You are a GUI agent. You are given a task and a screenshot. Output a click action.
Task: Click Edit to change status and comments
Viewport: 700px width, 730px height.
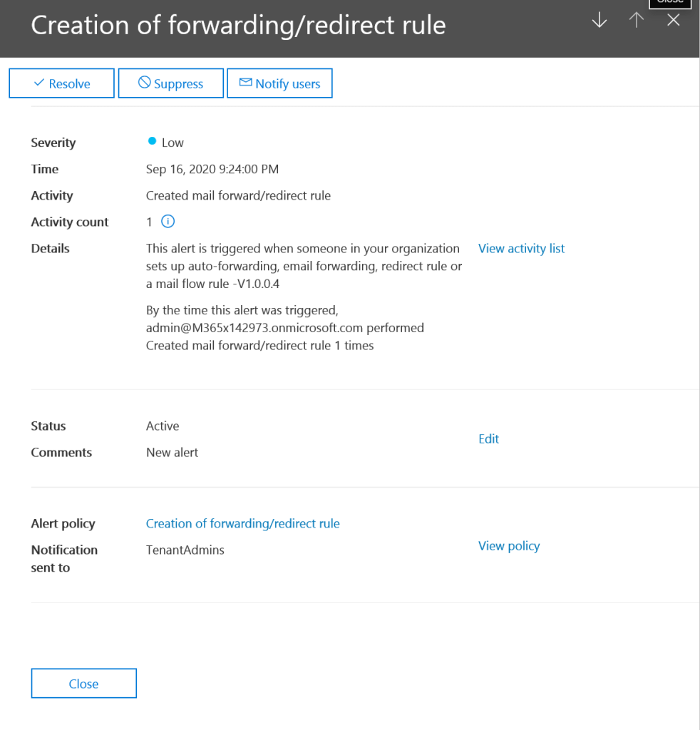click(x=488, y=438)
